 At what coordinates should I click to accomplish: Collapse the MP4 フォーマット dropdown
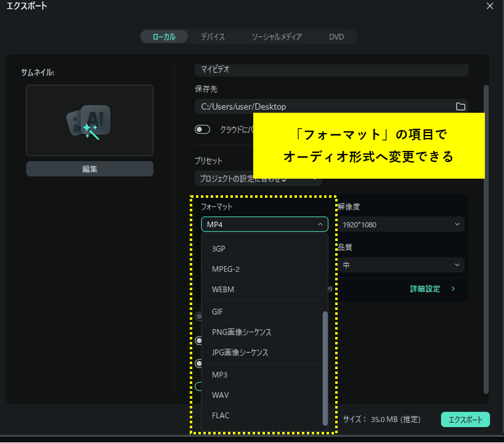(264, 224)
